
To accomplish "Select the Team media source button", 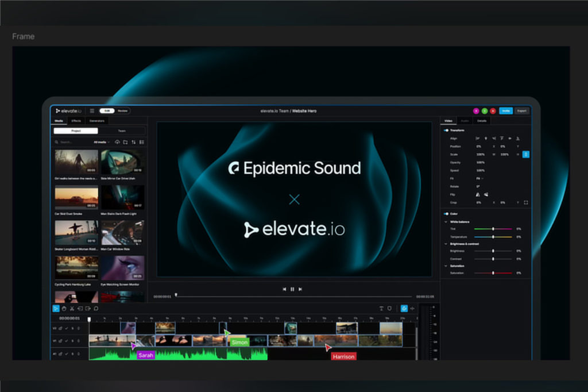I will coord(122,130).
